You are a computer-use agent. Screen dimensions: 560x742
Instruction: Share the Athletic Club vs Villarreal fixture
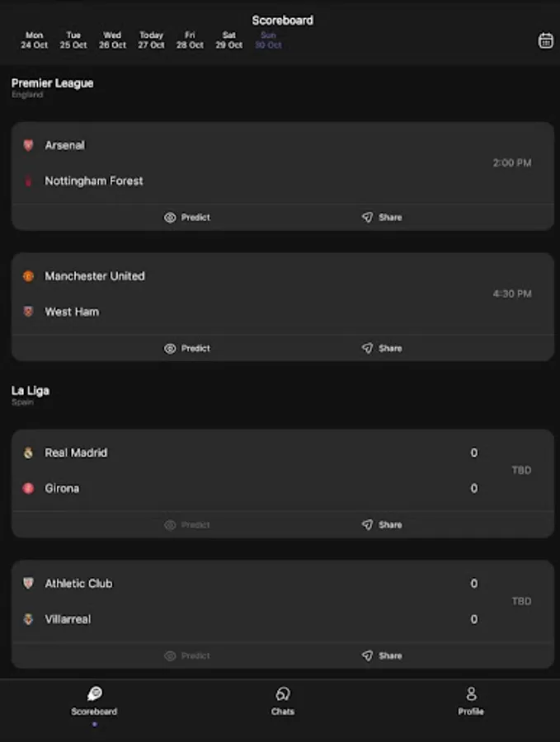[x=382, y=655]
